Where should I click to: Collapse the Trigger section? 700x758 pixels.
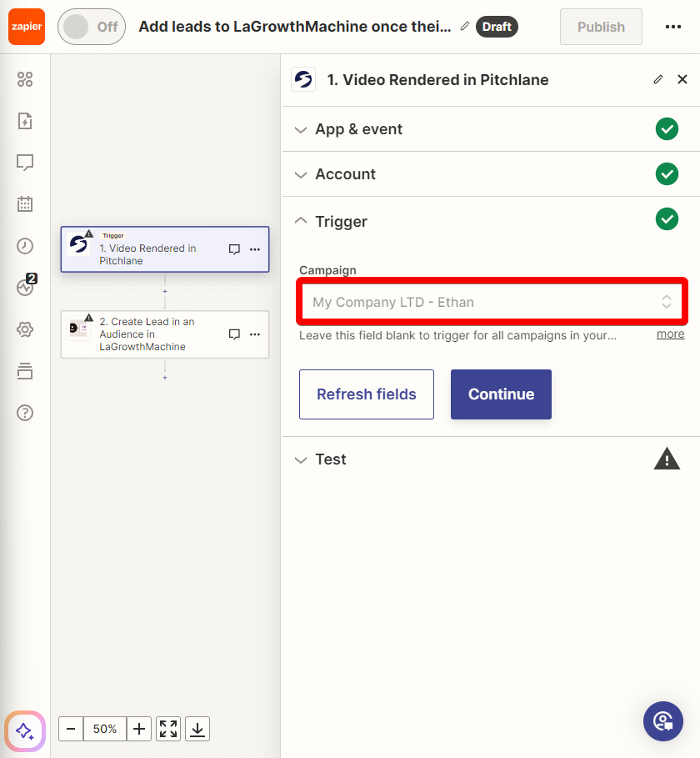[491, 222]
